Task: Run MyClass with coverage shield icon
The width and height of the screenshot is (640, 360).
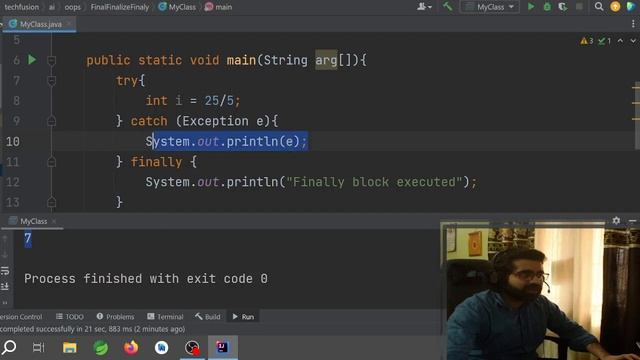Action: (563, 7)
